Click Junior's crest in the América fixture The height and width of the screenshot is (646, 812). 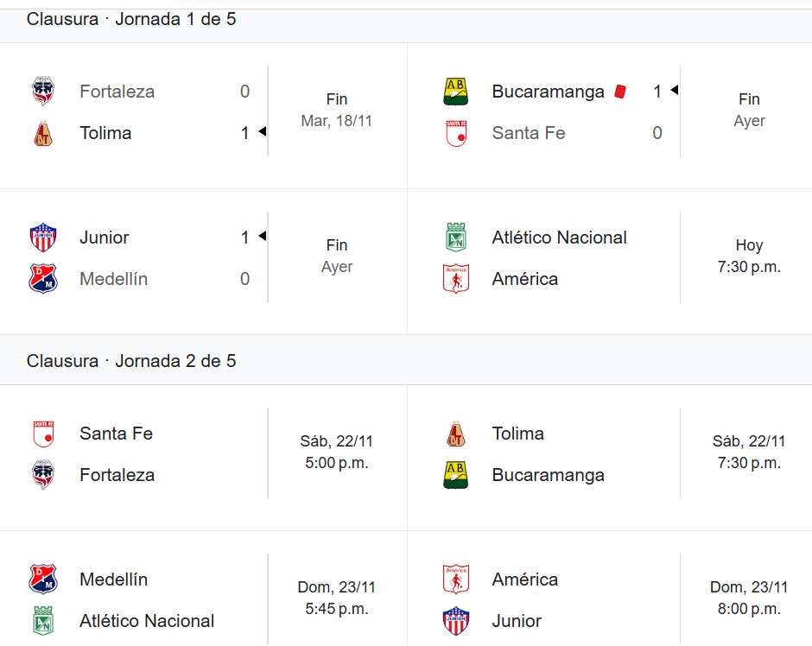(x=455, y=620)
